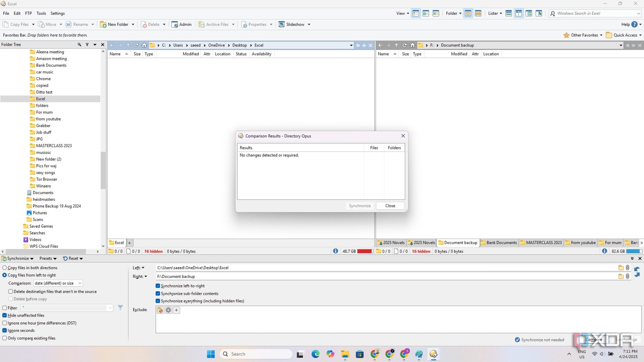
Task: Toggle Ignore seconds checkbox
Action: click(x=5, y=330)
